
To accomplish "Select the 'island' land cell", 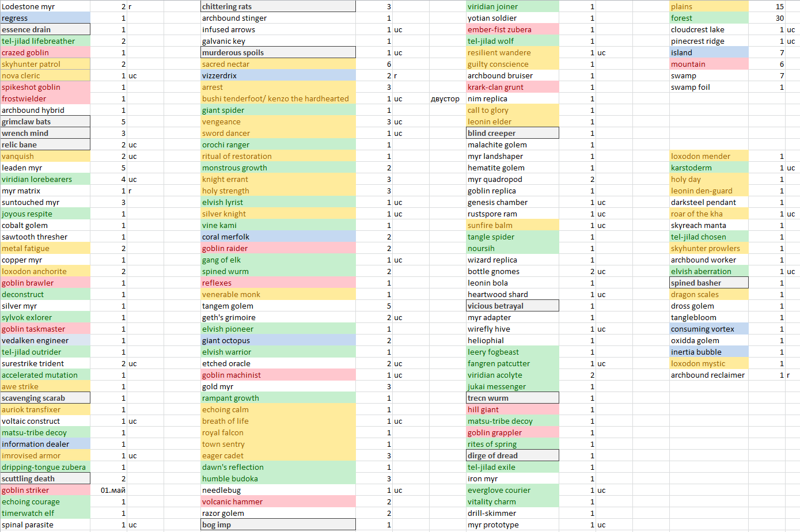I will tap(709, 52).
